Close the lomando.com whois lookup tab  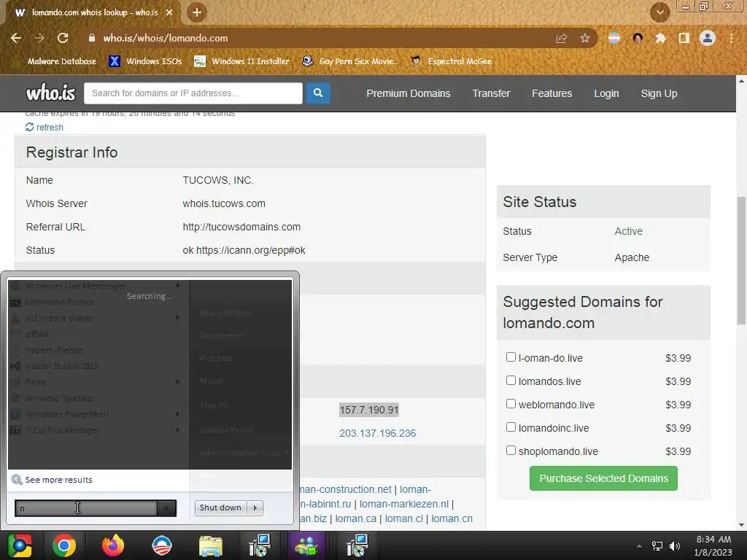click(169, 12)
